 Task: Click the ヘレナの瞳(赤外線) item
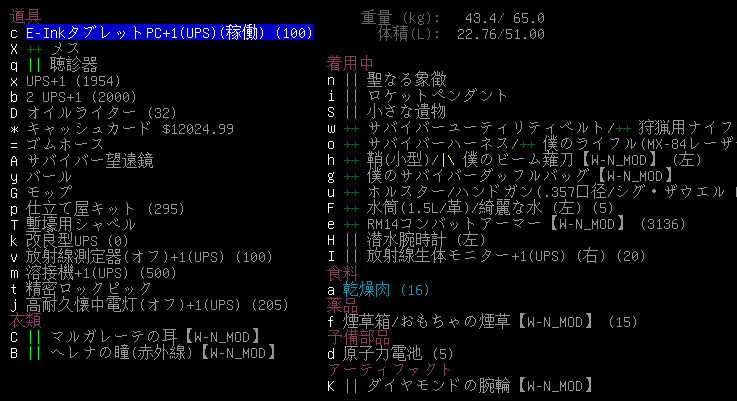pyautogui.click(x=160, y=353)
